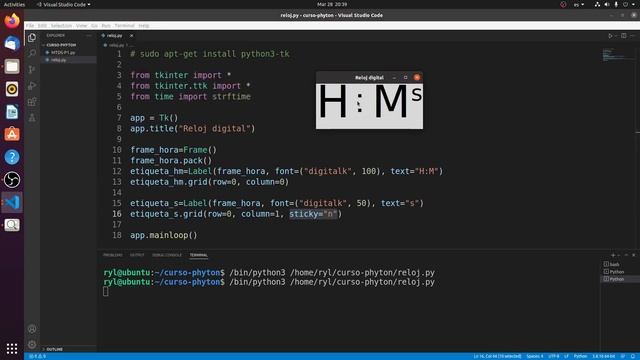Focus Visual Studio Code in the dock
Image resolution: width=640 pixels, height=360 pixels.
[x=12, y=202]
